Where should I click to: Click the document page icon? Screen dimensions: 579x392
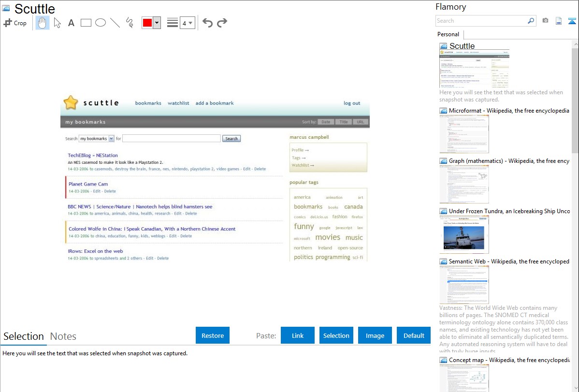tap(559, 21)
